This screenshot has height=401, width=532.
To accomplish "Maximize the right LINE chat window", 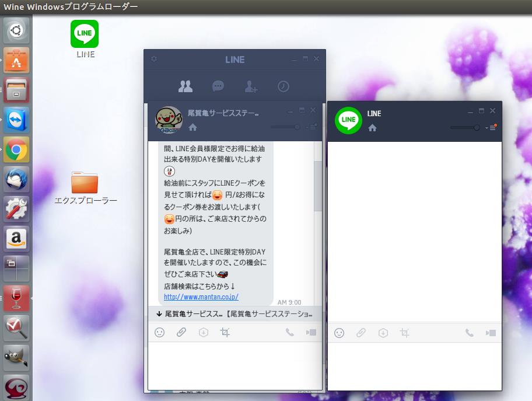I will click(x=481, y=111).
